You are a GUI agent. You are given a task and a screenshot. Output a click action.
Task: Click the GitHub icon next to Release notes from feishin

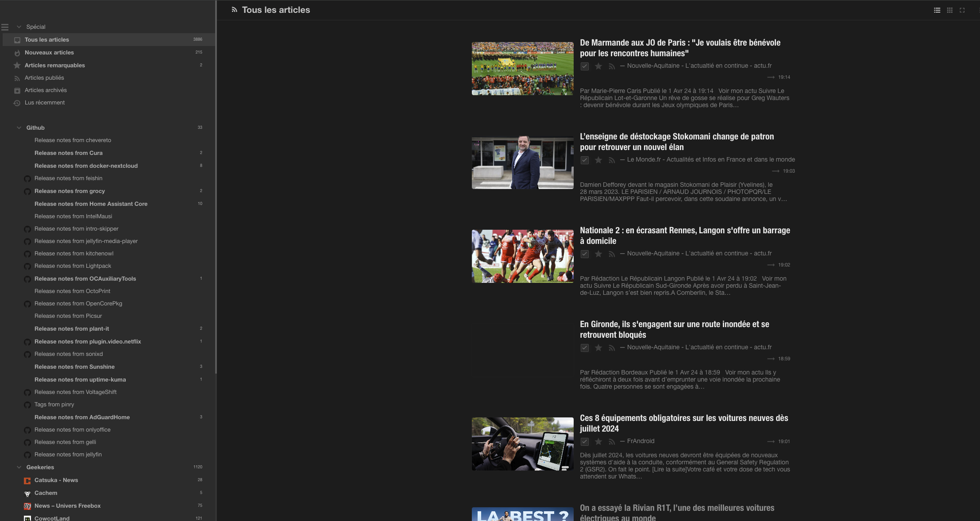pos(27,178)
